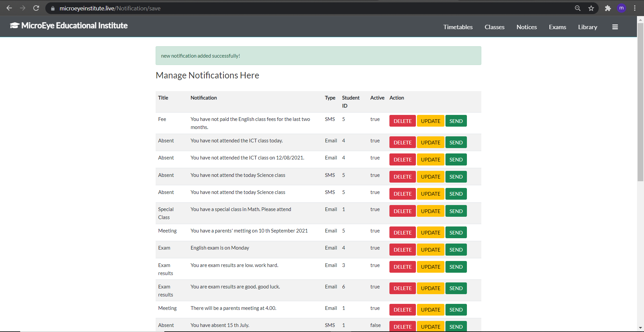This screenshot has width=644, height=332.
Task: Open the Exams menu item
Action: coord(557,27)
